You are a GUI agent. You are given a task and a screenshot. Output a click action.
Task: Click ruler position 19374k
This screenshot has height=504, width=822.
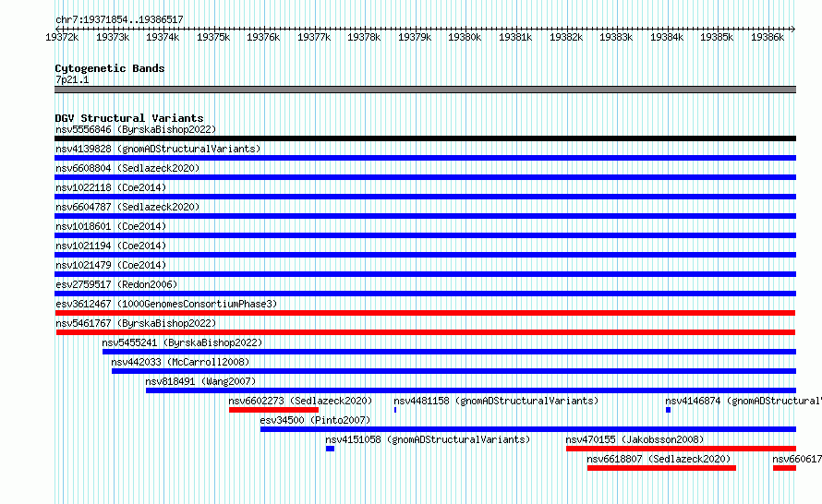click(x=163, y=37)
